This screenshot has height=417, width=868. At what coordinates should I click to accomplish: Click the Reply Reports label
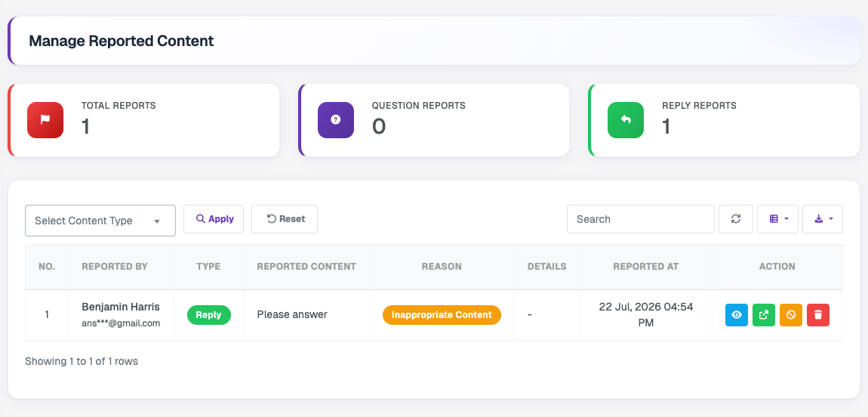pyautogui.click(x=699, y=105)
